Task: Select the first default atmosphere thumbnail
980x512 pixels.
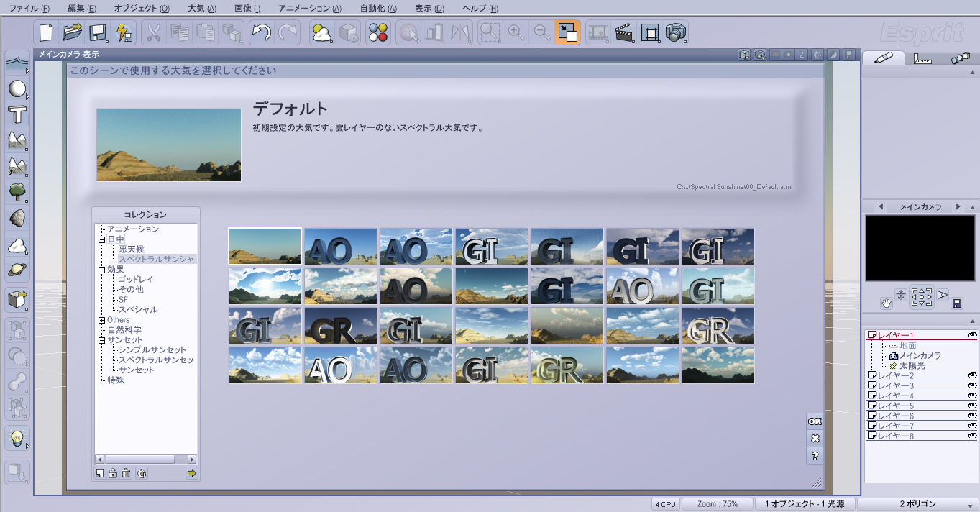Action: 265,246
